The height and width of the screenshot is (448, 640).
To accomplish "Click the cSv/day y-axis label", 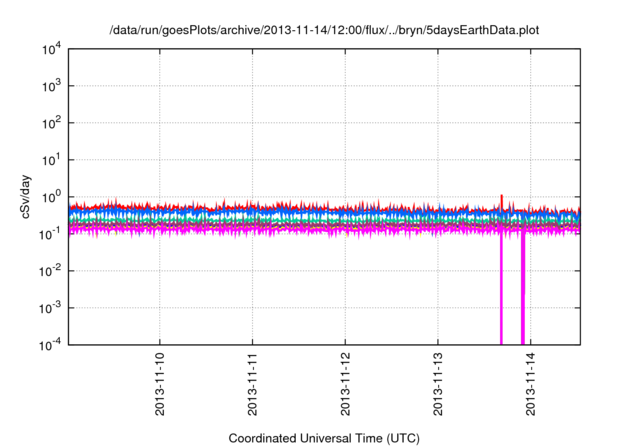I will coord(25,197).
